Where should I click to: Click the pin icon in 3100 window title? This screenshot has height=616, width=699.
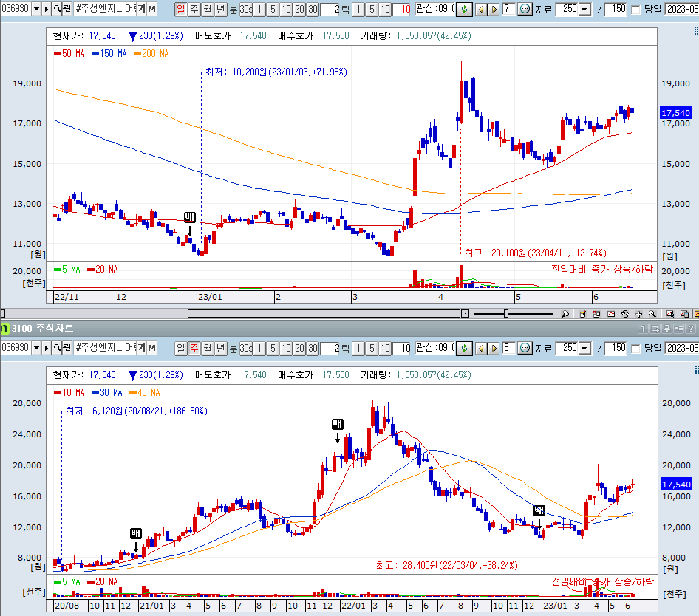667,329
